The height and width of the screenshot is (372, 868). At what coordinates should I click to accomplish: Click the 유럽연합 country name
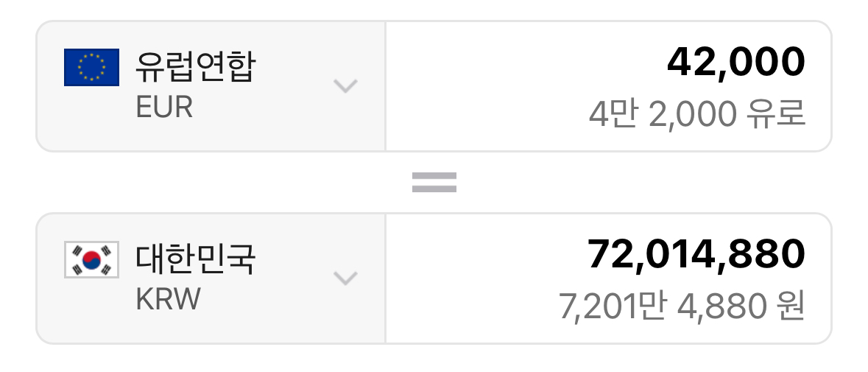[195, 67]
